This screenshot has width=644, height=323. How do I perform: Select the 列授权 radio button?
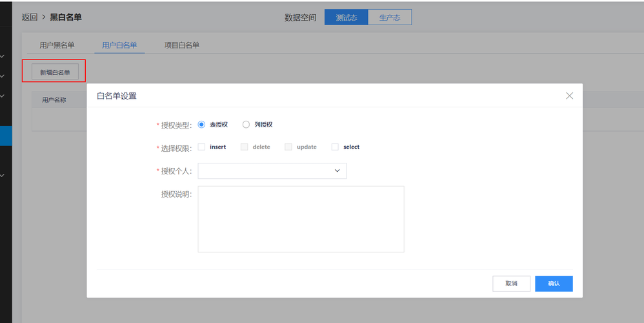pos(246,125)
